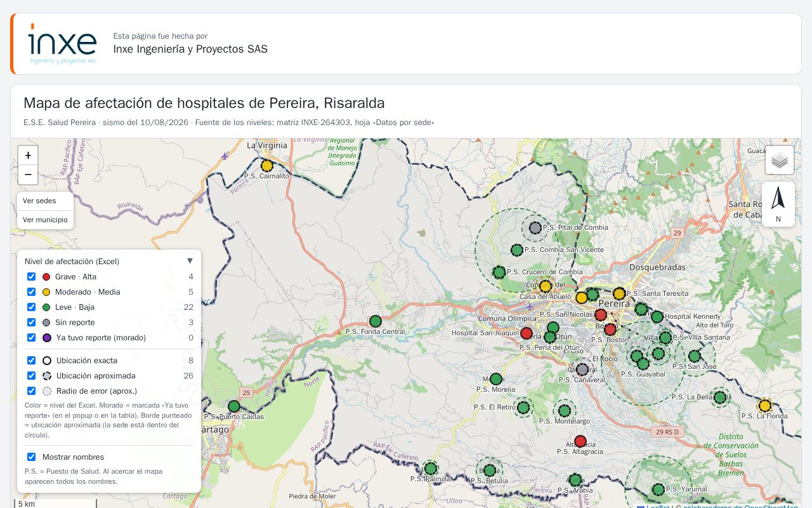
Task: Uncheck Ya tuvo reporte (morado)
Action: click(31, 338)
